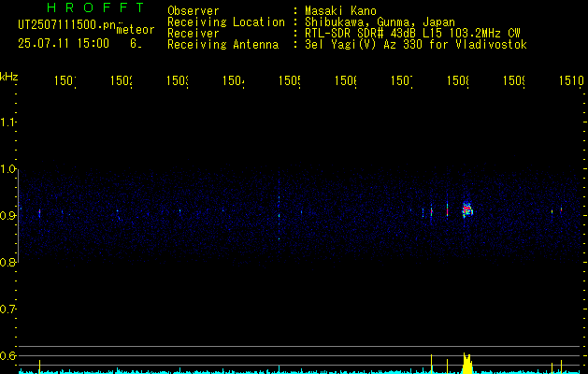
Task: Click the 3el Yagi(V) Az 330 antenna text
Action: pos(416,45)
